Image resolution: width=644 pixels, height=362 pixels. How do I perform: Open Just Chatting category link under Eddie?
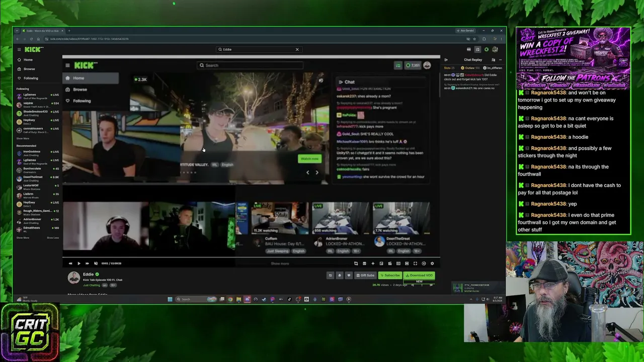tap(92, 285)
